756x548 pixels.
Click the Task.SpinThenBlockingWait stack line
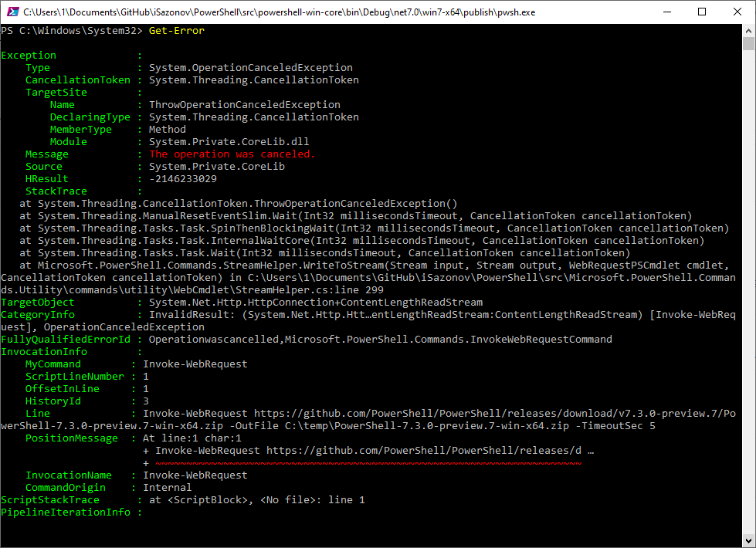[375, 228]
